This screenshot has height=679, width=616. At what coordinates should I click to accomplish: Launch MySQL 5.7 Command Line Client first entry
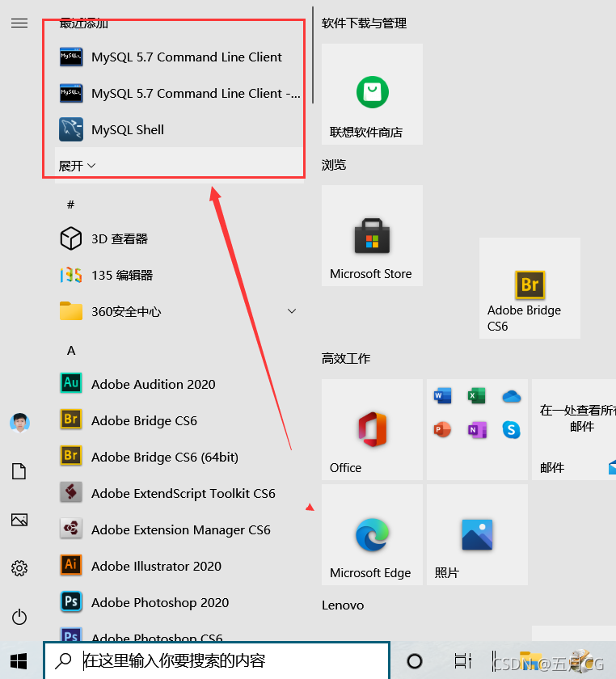(179, 57)
